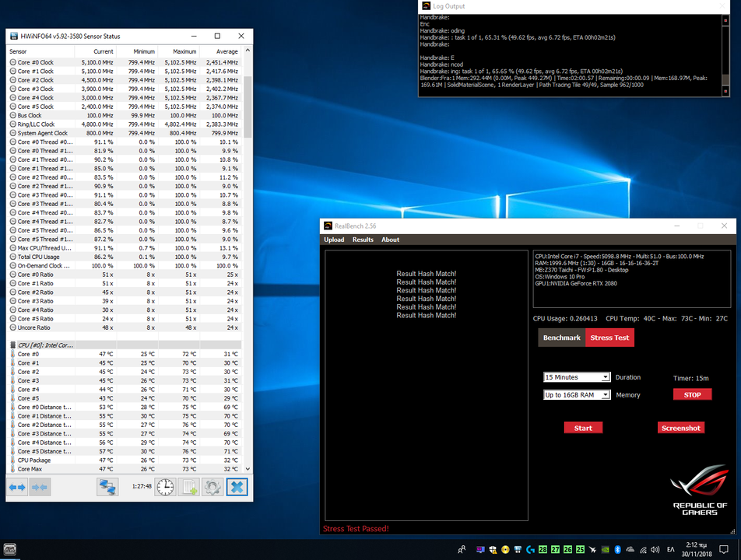Open the People icon in the taskbar
The image size is (741, 560).
[462, 550]
